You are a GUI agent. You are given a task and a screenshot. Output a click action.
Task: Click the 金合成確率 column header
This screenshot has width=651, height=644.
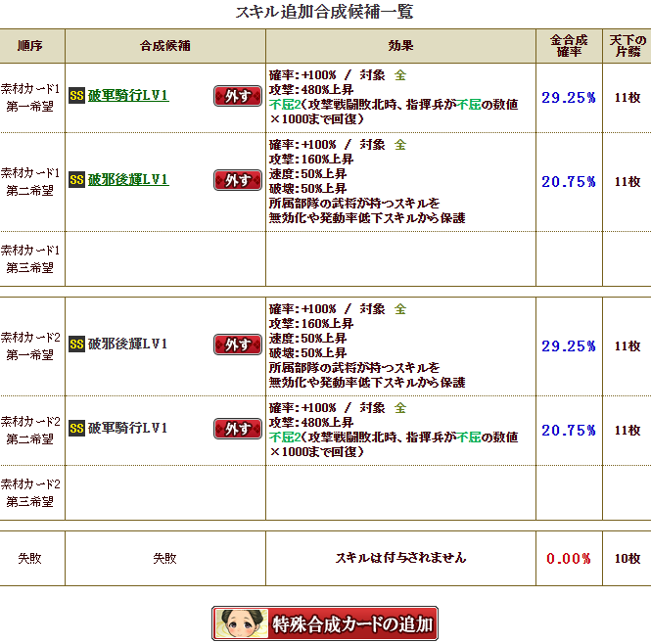(x=569, y=46)
